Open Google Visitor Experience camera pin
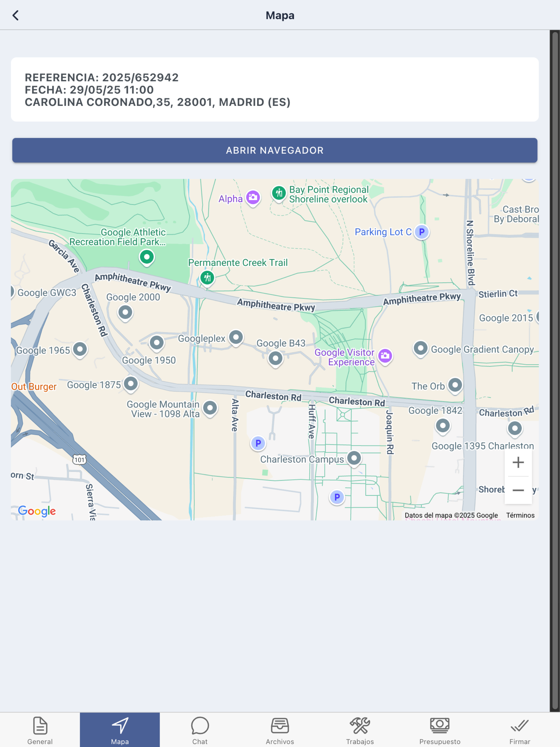Screen dimensions: 560x747 coord(385,356)
